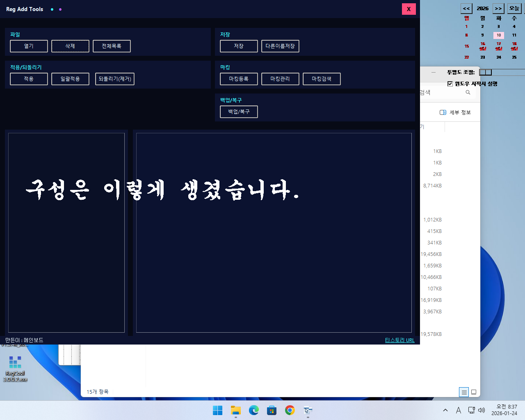
Task: Toggle 세부 정보 details pane in Explorer
Action: [455, 112]
